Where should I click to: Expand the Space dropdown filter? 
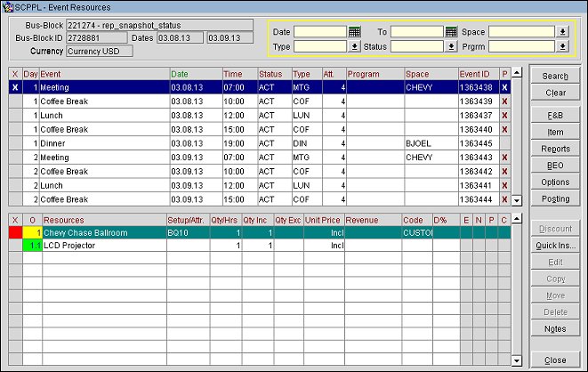click(x=562, y=32)
